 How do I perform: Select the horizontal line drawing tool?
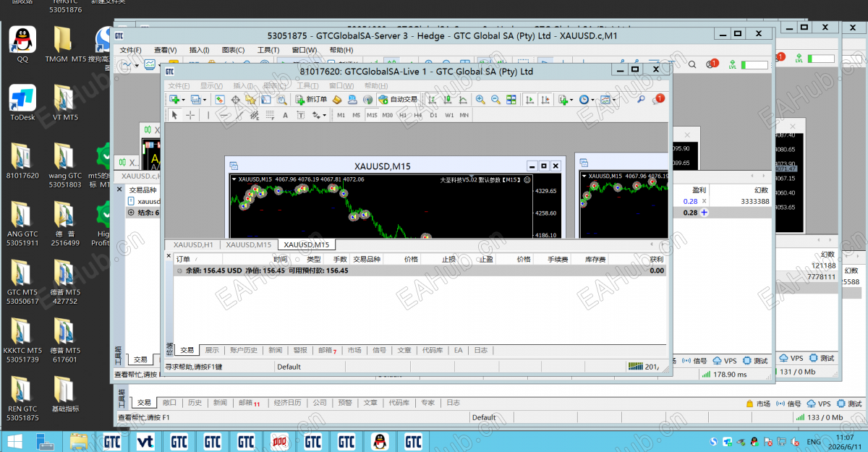[225, 115]
